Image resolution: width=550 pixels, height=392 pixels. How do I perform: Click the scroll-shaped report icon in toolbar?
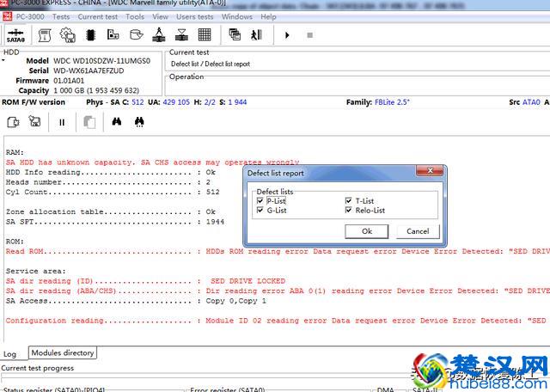point(45,35)
